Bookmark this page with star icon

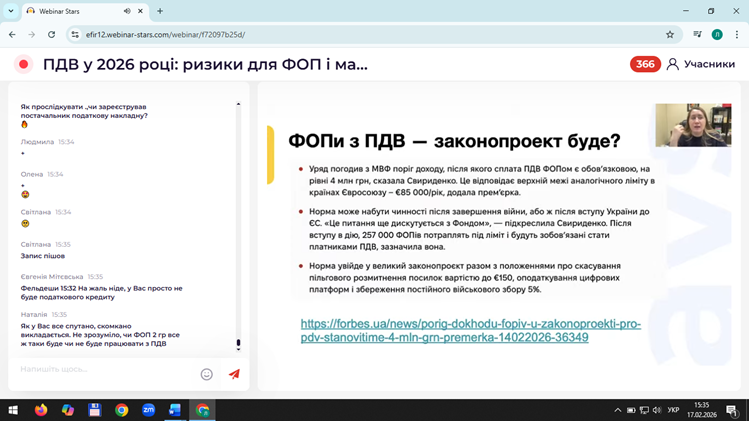tap(670, 34)
